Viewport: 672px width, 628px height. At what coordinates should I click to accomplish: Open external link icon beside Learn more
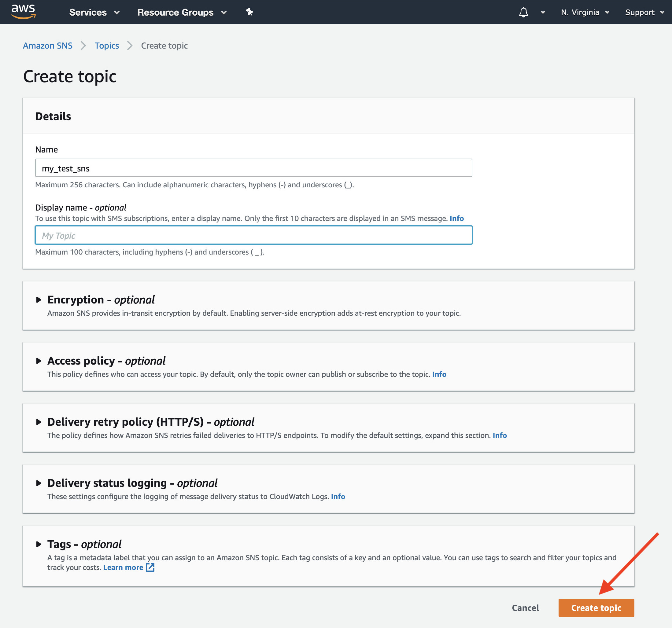pos(150,567)
